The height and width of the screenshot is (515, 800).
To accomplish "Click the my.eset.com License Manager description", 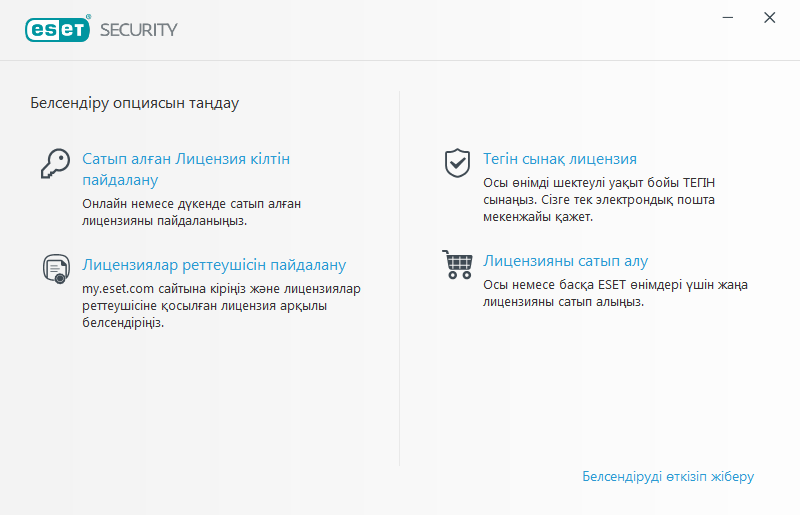I will [221, 306].
